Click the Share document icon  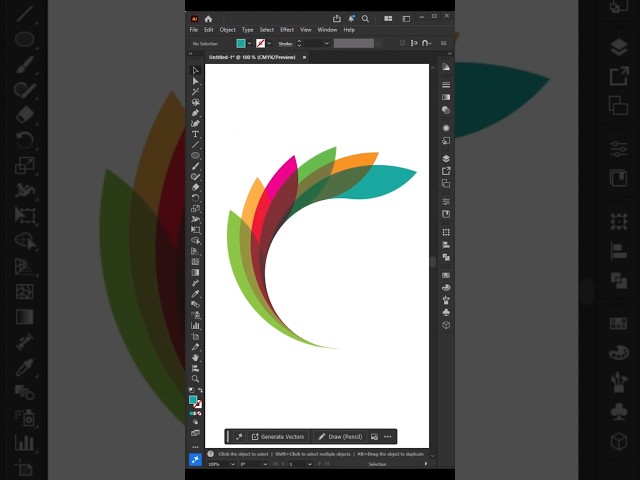click(337, 18)
